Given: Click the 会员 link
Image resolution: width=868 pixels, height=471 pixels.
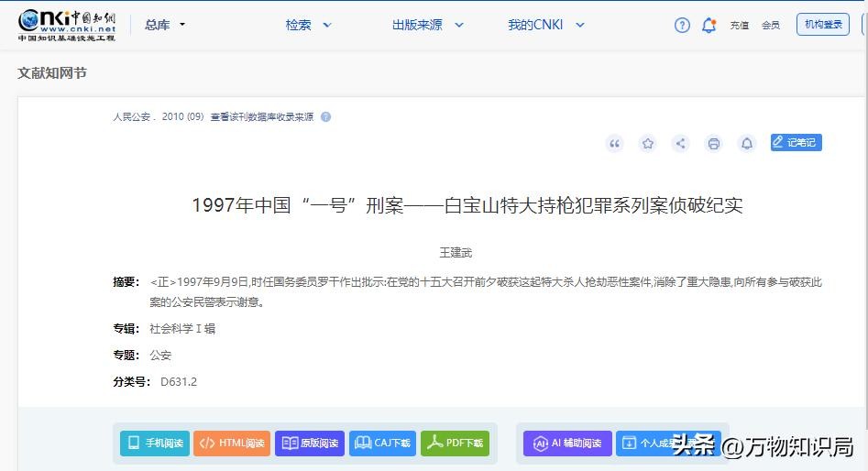Looking at the screenshot, I should pyautogui.click(x=771, y=26).
